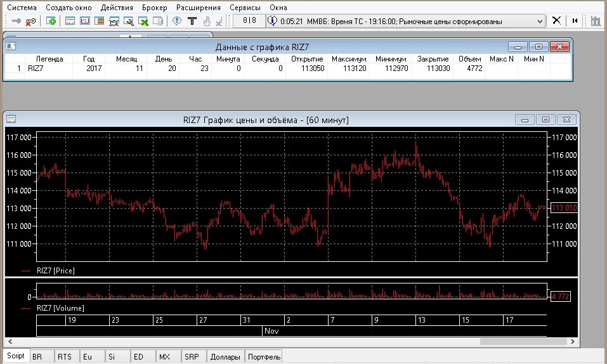Switch to the Si tab
Screen dimensions: 607x364
click(117, 356)
